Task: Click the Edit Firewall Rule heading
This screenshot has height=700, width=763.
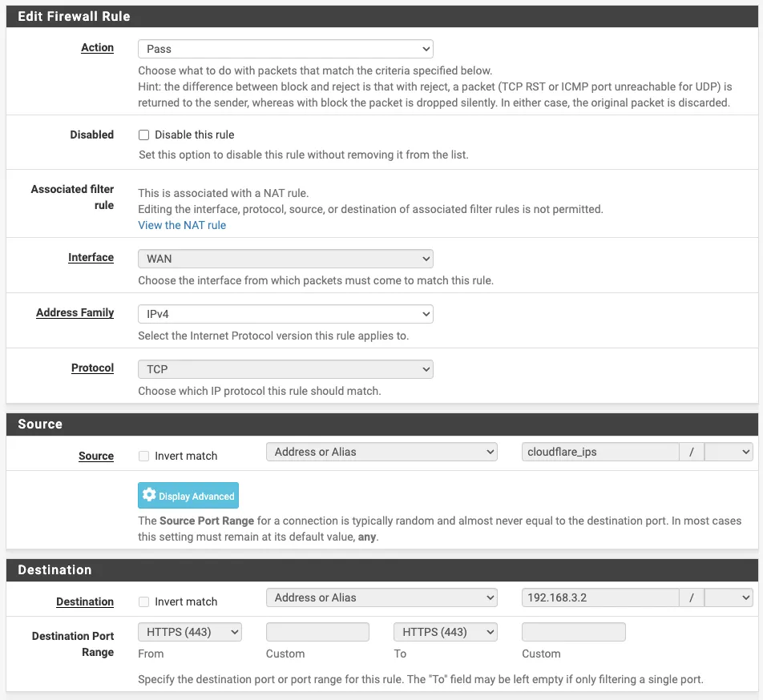Action: click(74, 17)
